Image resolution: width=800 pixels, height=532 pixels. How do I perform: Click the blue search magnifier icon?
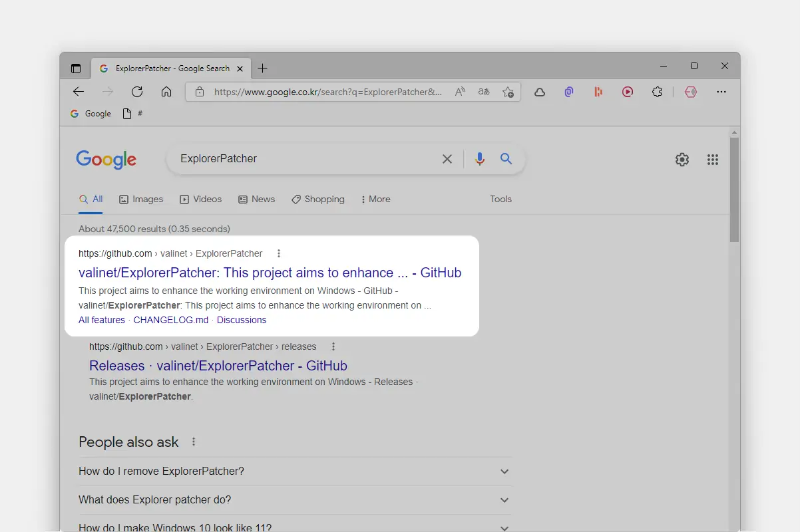[506, 159]
